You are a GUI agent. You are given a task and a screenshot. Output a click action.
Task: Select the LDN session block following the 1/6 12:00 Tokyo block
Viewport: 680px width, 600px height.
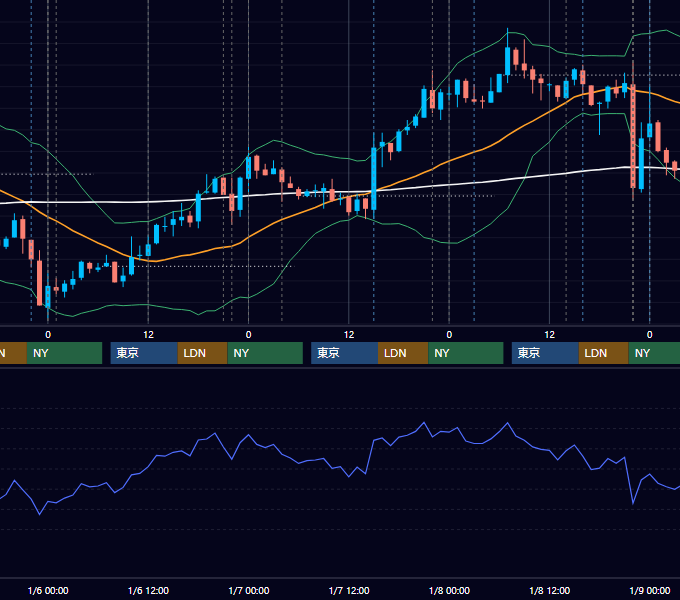(x=202, y=353)
